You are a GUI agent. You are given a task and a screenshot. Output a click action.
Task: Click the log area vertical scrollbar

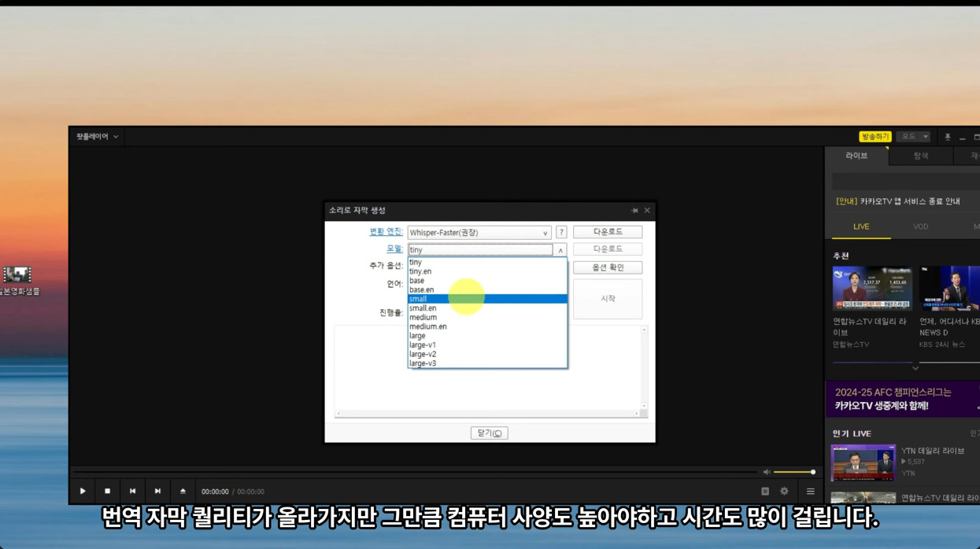coord(644,367)
